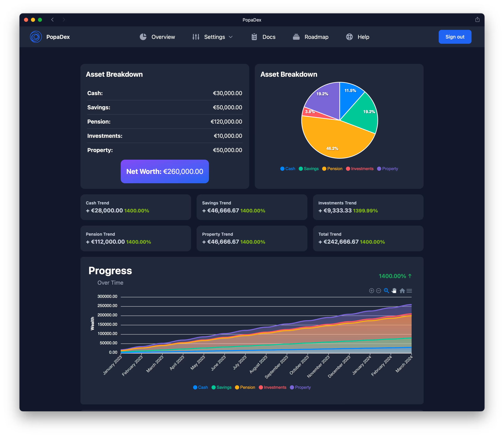Click the Progress heading
The height and width of the screenshot is (437, 504).
(110, 271)
